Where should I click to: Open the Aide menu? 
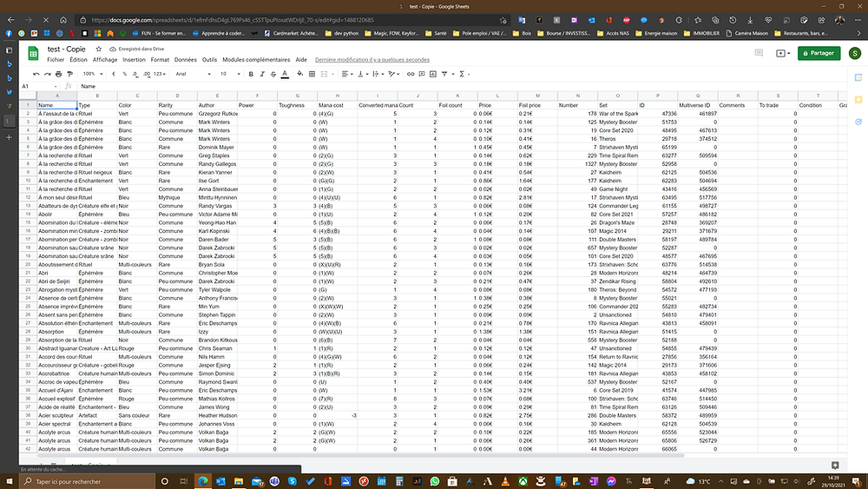pyautogui.click(x=301, y=60)
